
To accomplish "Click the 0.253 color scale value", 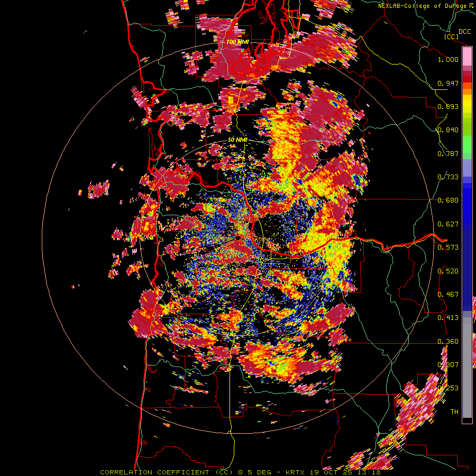I will (x=448, y=388).
